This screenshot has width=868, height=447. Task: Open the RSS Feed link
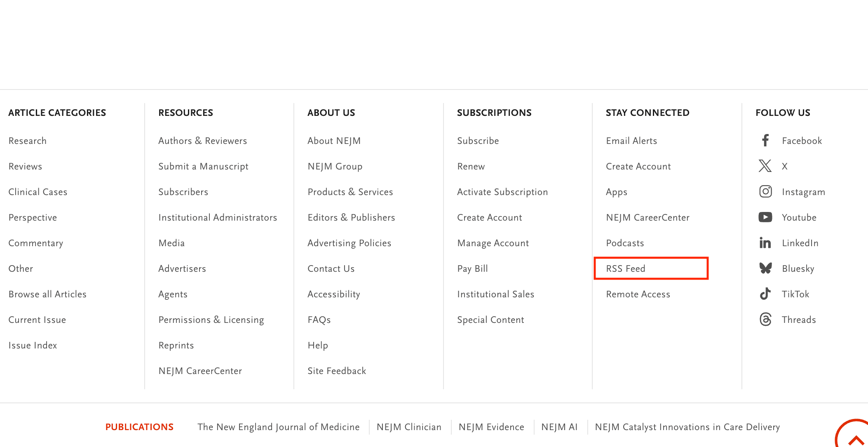coord(626,268)
